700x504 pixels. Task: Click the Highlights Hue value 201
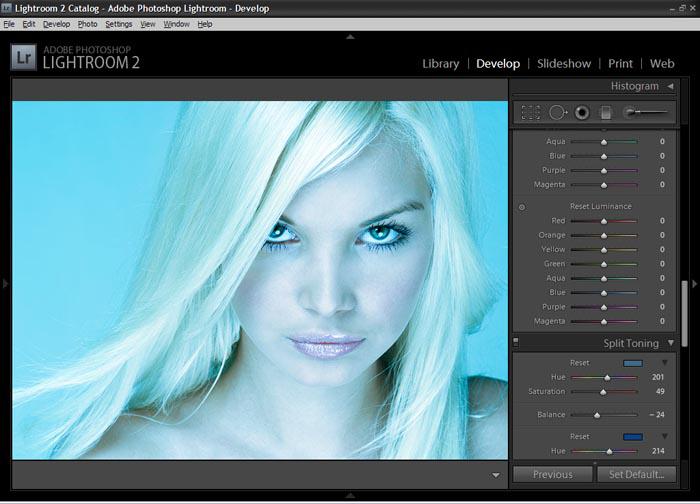click(x=658, y=377)
